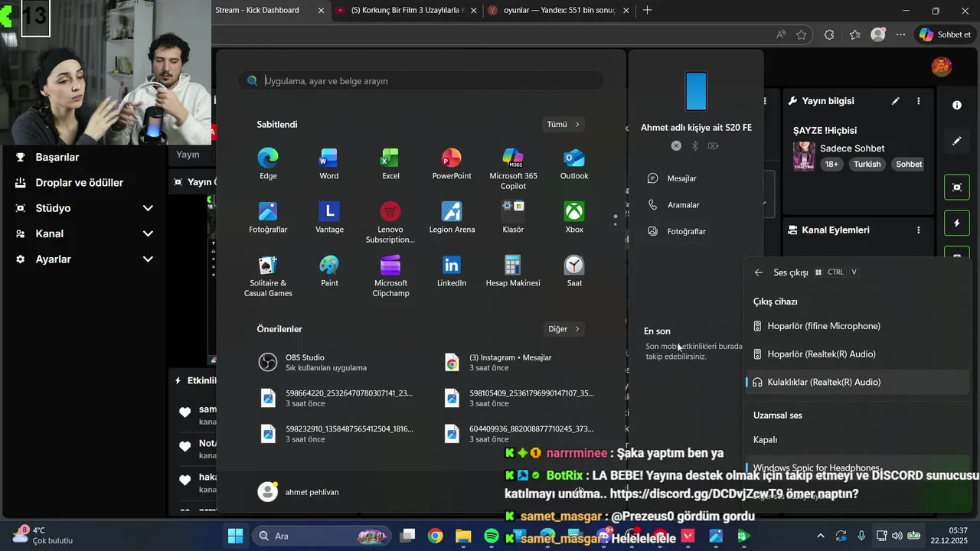Open Yayın bilgisi three-dot menu
980x551 pixels.
(919, 101)
